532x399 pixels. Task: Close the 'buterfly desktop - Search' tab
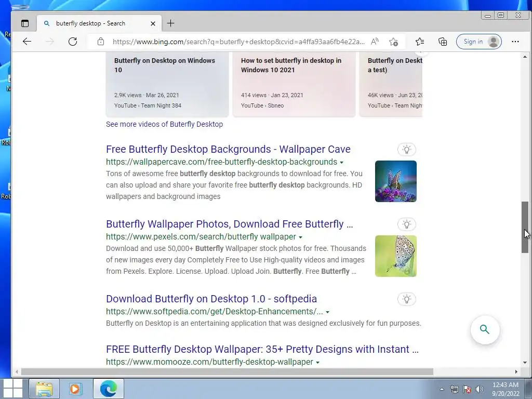click(x=153, y=23)
